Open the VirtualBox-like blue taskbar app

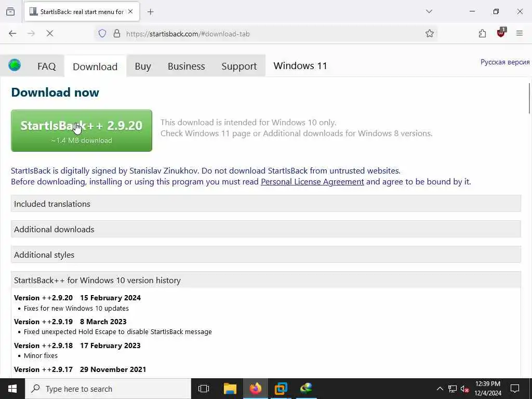281,389
